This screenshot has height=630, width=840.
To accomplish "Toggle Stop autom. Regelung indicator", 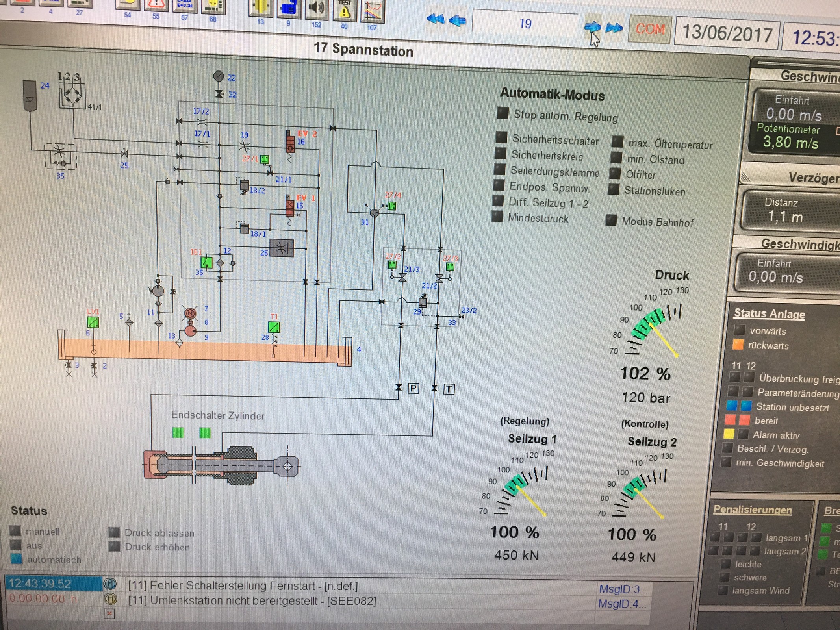I will (503, 113).
